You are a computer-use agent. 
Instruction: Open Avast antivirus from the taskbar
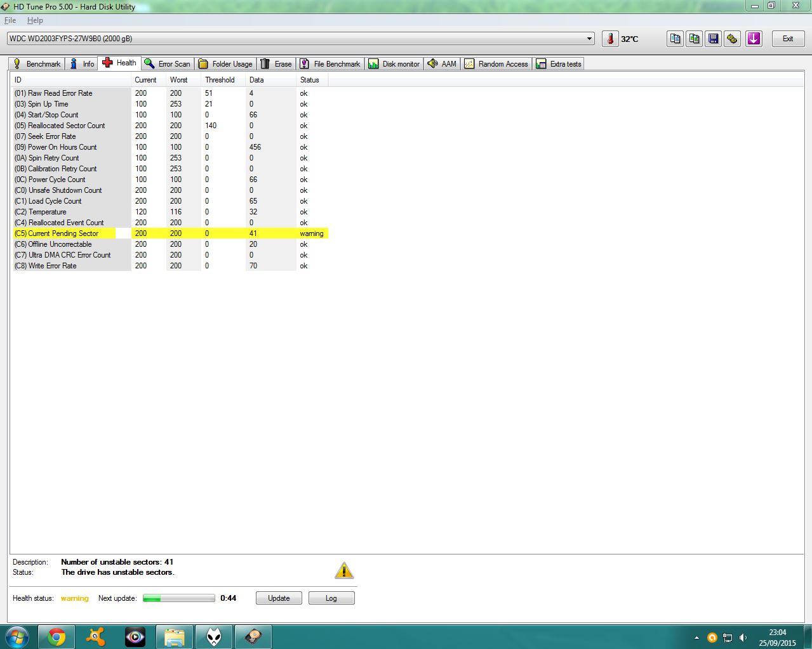tap(96, 636)
